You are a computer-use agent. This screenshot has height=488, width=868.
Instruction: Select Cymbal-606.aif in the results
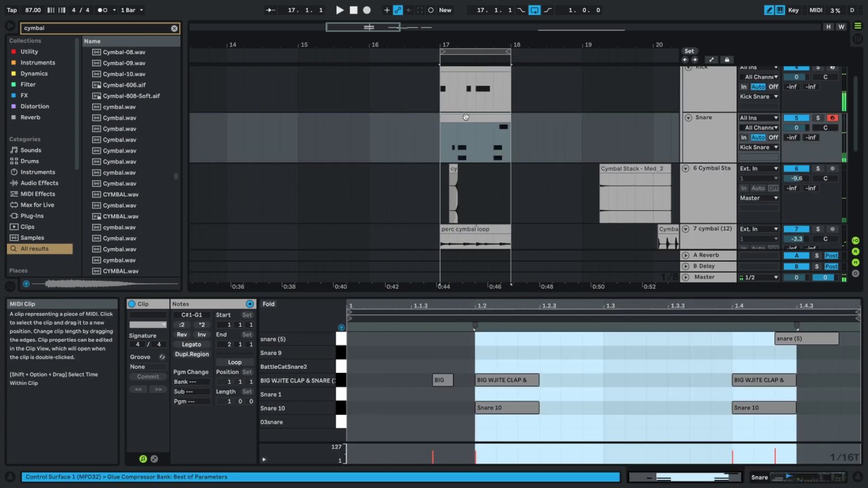click(124, 85)
